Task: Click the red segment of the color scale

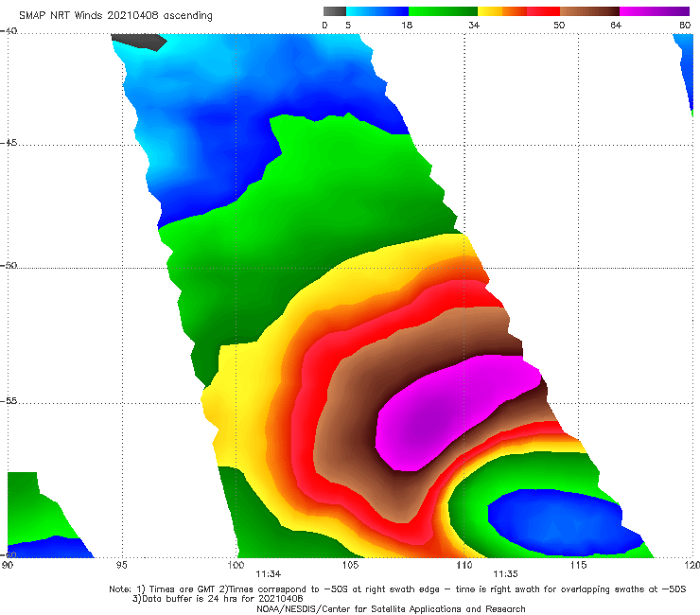Action: [x=543, y=11]
